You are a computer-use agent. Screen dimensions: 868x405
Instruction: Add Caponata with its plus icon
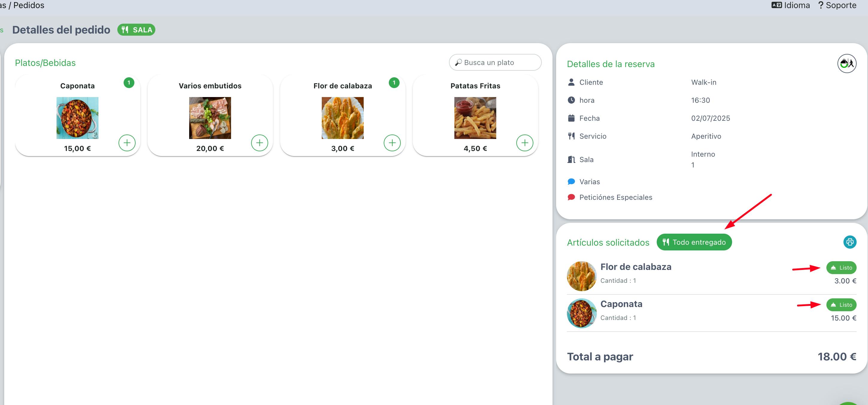pos(127,143)
